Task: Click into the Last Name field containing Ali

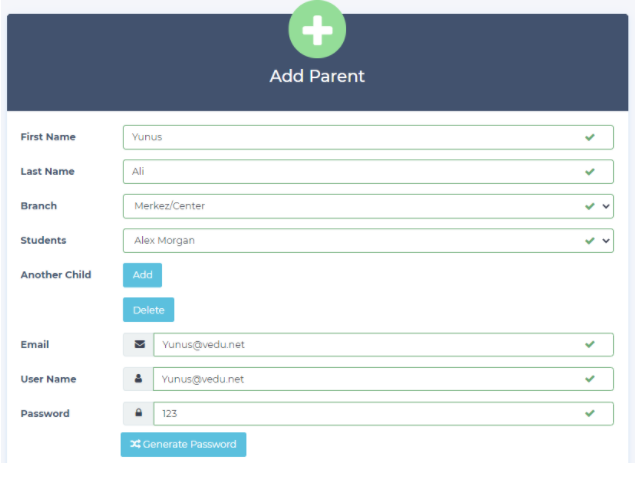Action: (350, 172)
